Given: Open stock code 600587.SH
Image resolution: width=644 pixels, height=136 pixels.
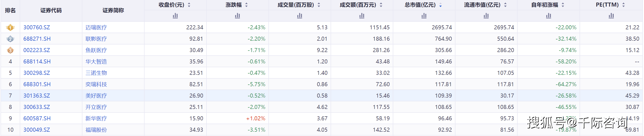Looking at the screenshot, I should pyautogui.click(x=37, y=118).
